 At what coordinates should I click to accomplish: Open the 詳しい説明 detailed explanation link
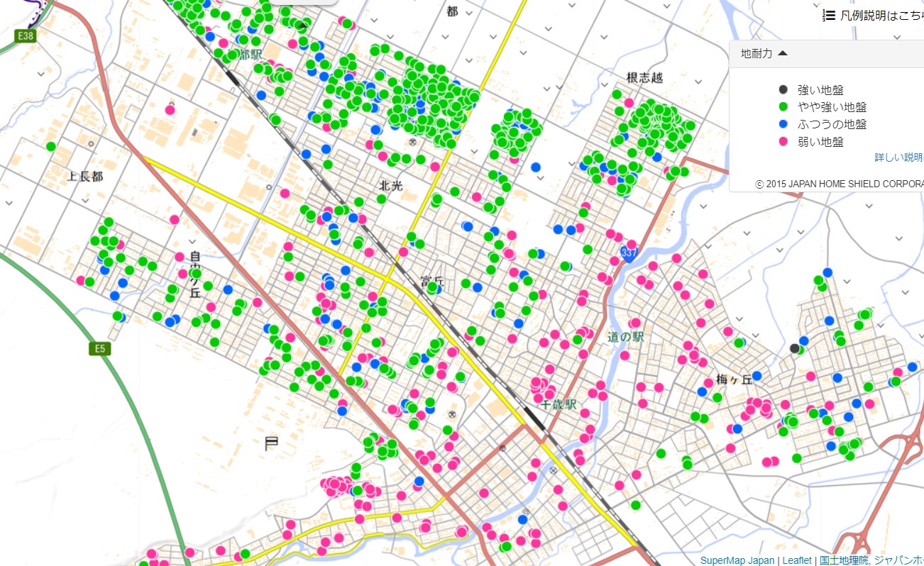point(898,157)
